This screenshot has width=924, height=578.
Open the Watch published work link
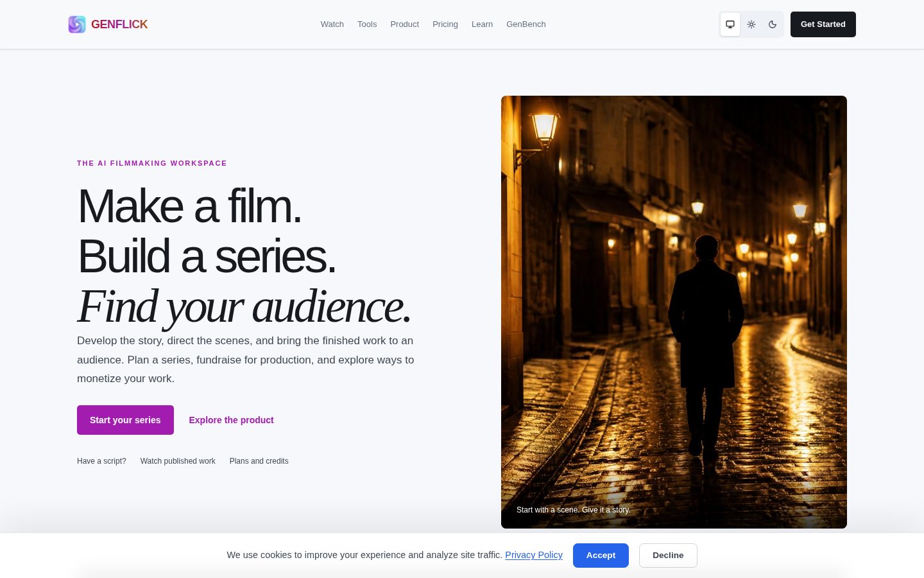click(x=178, y=461)
